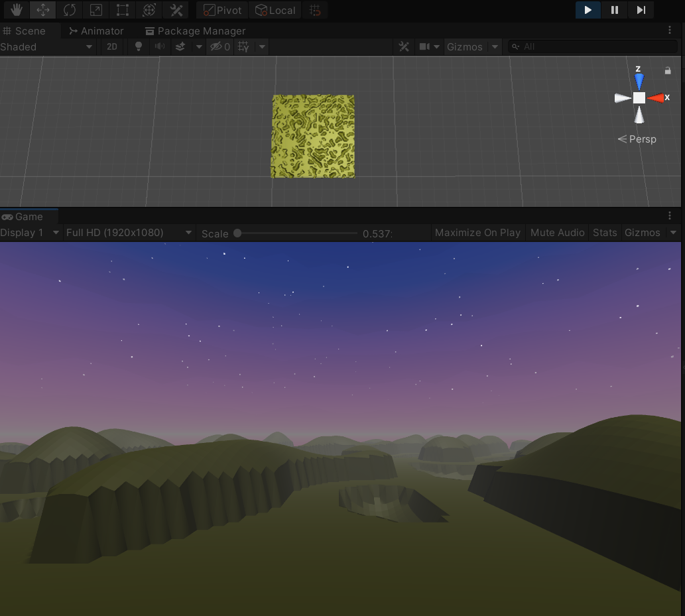Toggle Maximize On Play
685x616 pixels.
478,233
